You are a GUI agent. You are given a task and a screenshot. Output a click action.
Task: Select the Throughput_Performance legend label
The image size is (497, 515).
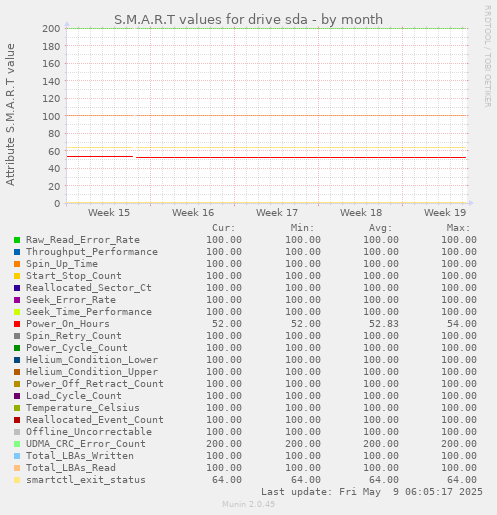(x=92, y=252)
